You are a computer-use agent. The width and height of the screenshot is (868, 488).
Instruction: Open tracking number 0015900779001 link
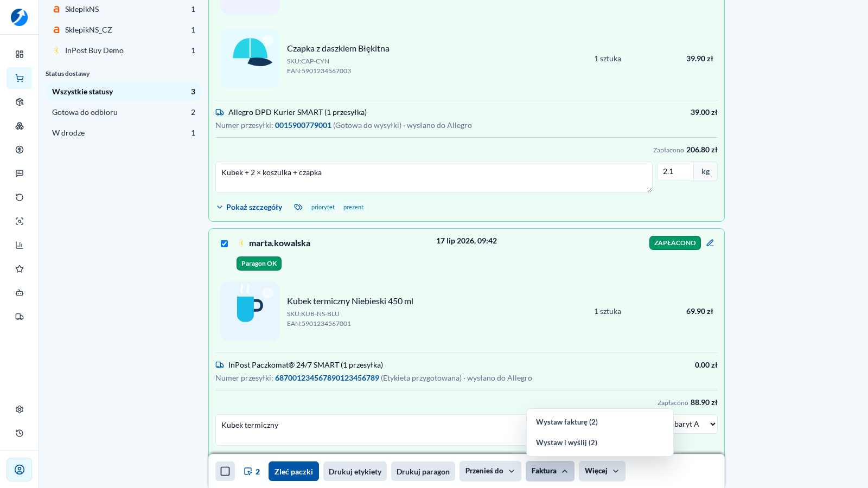[303, 125]
